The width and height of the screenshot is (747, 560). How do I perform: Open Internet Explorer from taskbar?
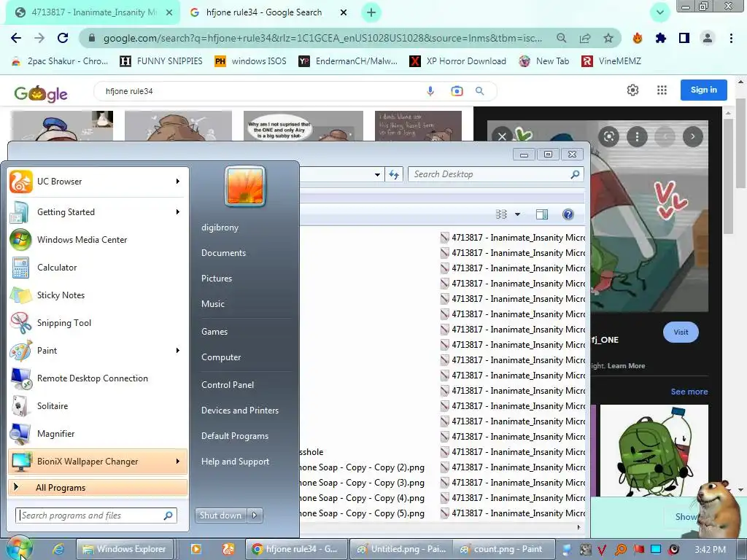58,549
